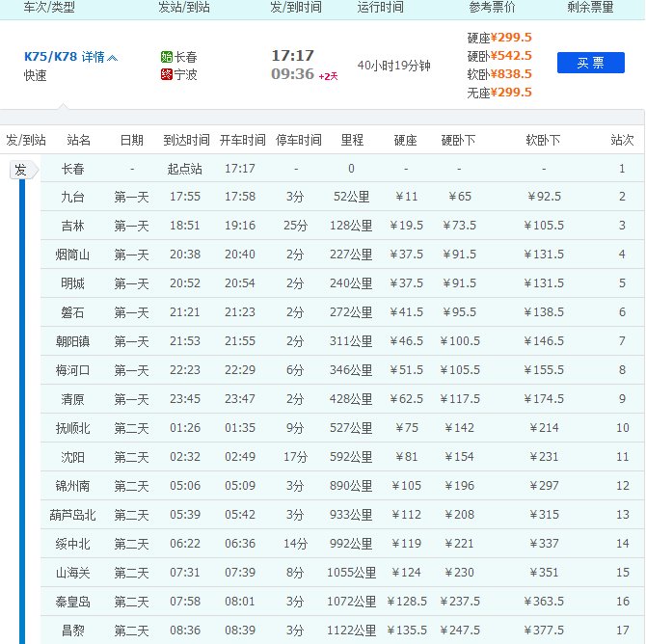
Task: Click the 绥中北 station name
Action: (72, 544)
